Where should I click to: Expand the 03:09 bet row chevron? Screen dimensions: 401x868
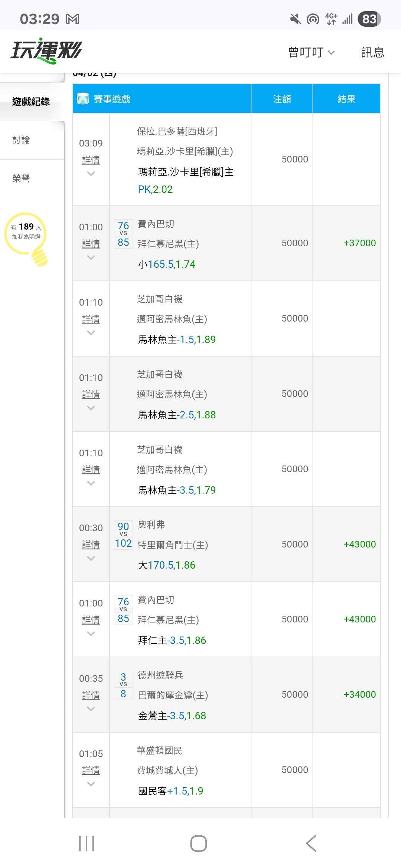point(91,174)
